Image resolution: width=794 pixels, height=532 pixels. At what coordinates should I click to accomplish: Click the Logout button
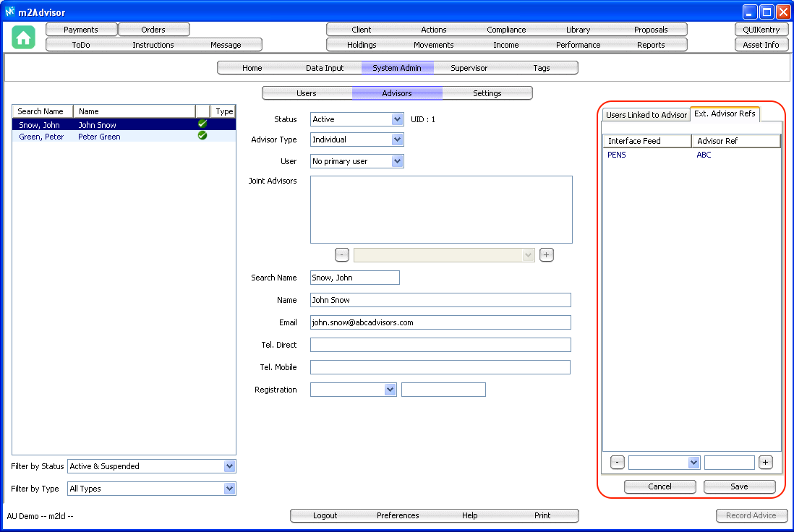[x=325, y=515]
